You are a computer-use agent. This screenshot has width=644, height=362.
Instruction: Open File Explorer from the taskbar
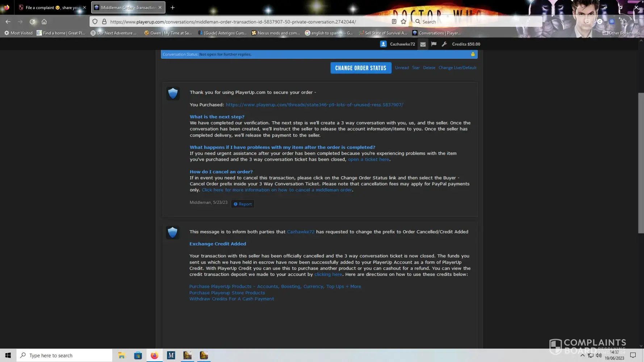[x=121, y=355]
